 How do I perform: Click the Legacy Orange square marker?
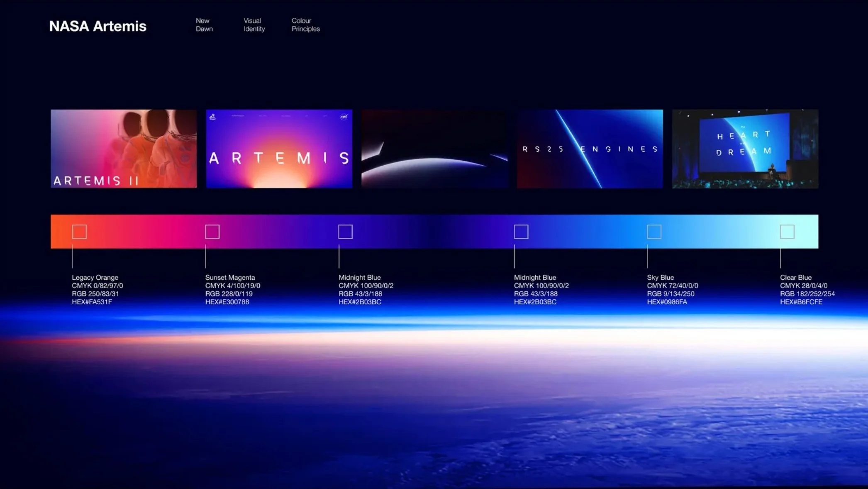coord(79,232)
